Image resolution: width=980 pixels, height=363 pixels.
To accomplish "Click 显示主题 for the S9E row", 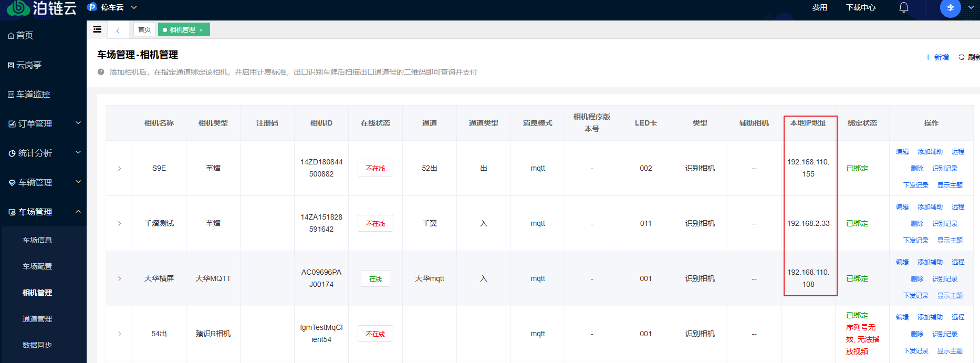I will (x=950, y=185).
